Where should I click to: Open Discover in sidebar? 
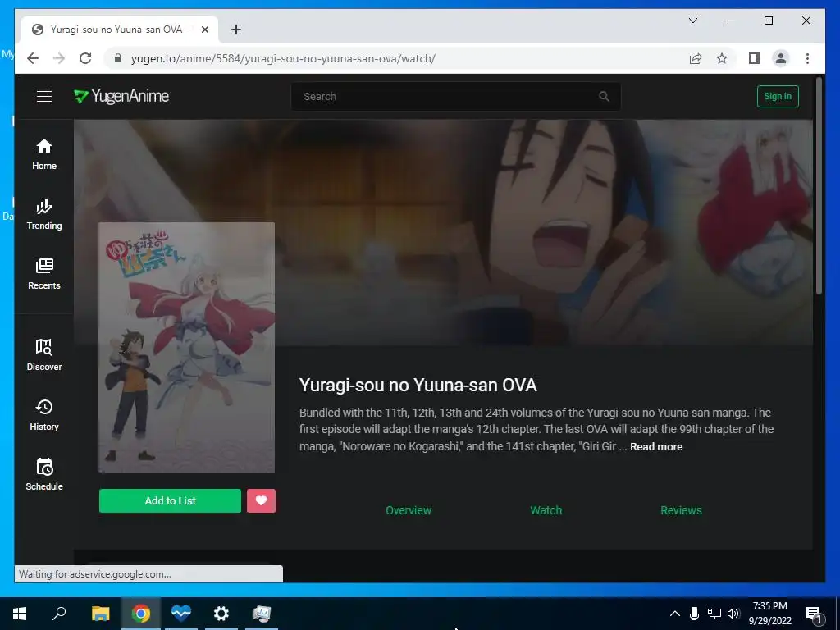click(44, 355)
